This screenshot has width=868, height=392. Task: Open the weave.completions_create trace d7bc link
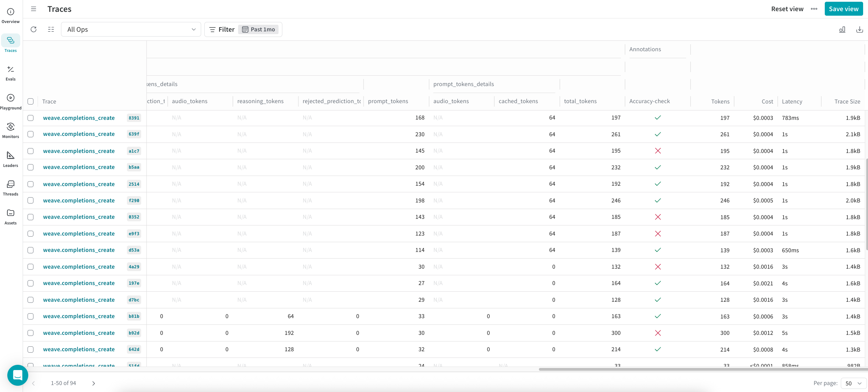(x=79, y=300)
